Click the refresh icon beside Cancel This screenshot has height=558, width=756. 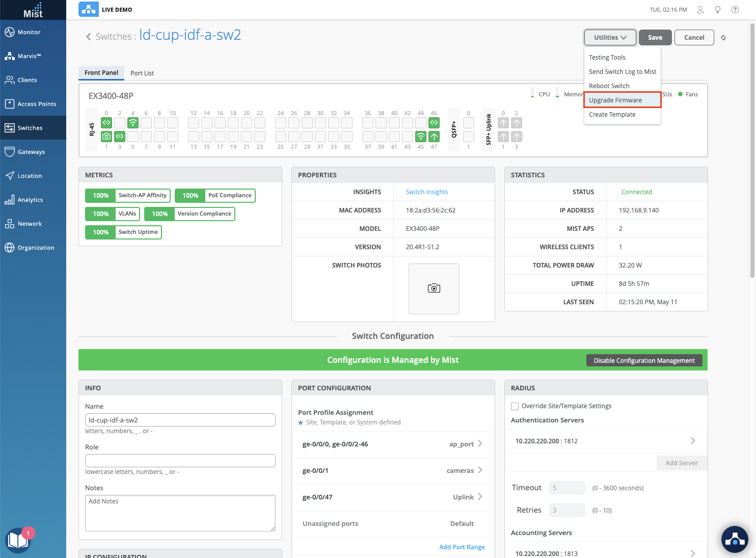tap(723, 38)
